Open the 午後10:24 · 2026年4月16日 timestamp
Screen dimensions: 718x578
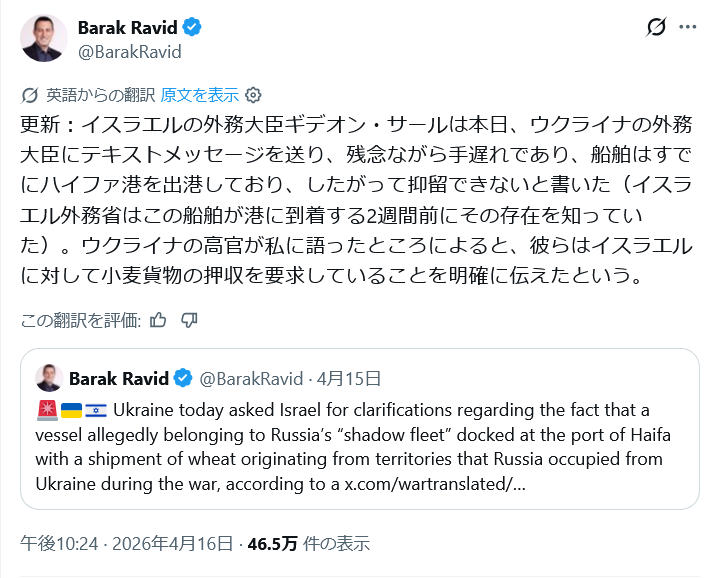(126, 544)
